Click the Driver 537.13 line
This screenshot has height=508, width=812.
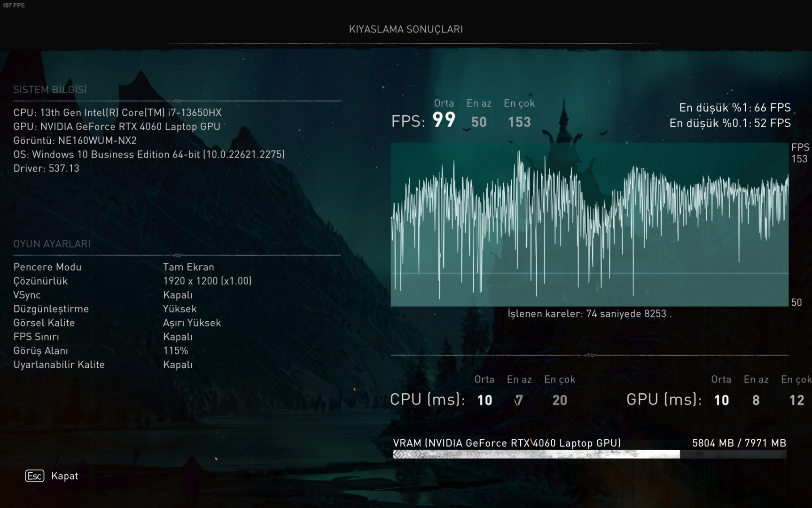click(47, 168)
